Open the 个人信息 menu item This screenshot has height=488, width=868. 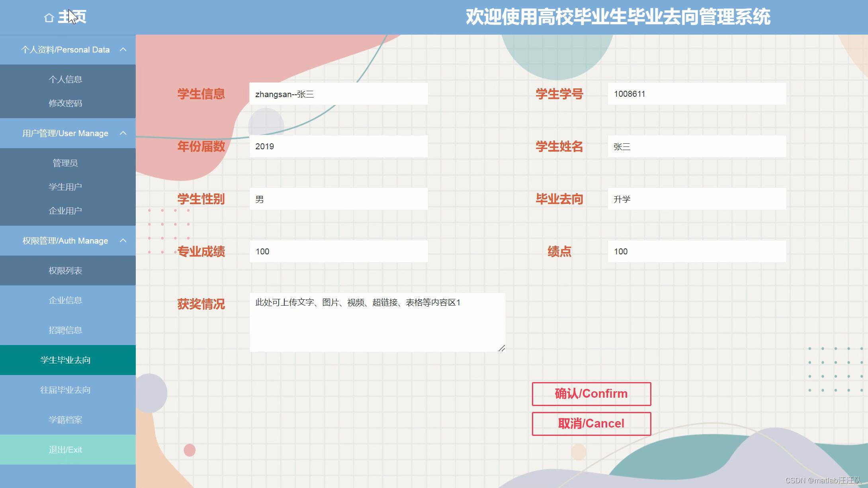[65, 79]
